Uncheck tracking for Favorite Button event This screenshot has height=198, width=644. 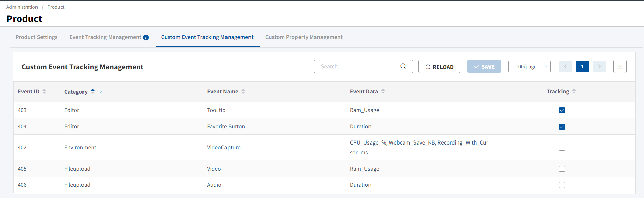(562, 127)
